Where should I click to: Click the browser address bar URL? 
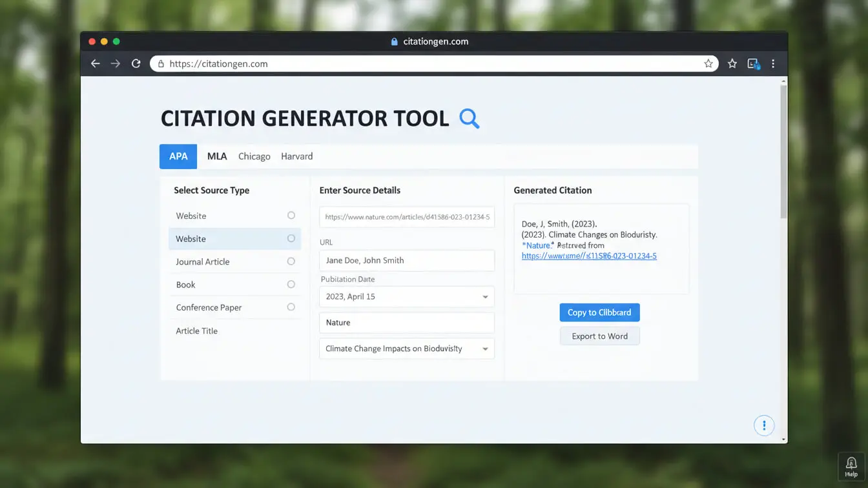click(x=218, y=64)
